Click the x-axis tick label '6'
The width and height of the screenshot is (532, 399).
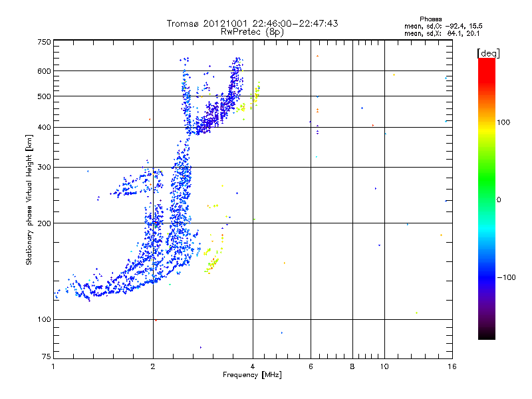point(311,366)
